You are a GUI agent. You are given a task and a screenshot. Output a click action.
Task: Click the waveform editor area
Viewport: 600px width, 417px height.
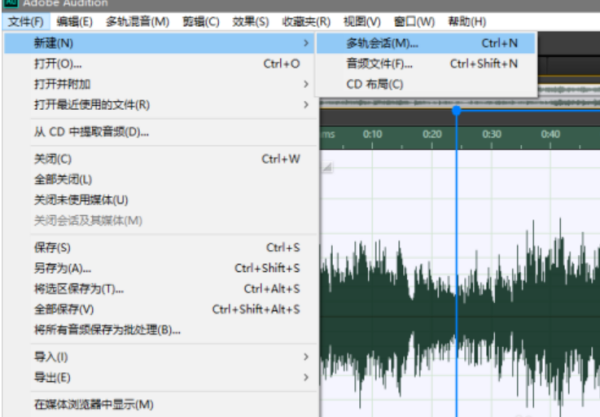[460, 283]
